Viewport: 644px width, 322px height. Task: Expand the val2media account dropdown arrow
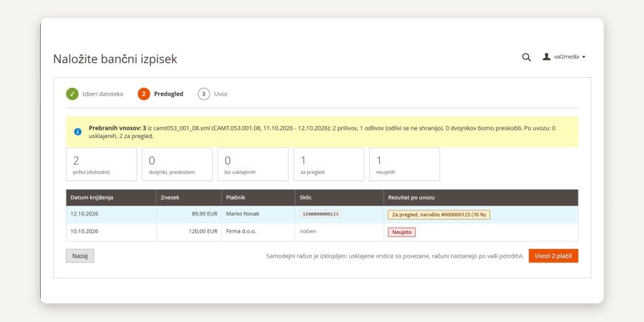coord(584,57)
